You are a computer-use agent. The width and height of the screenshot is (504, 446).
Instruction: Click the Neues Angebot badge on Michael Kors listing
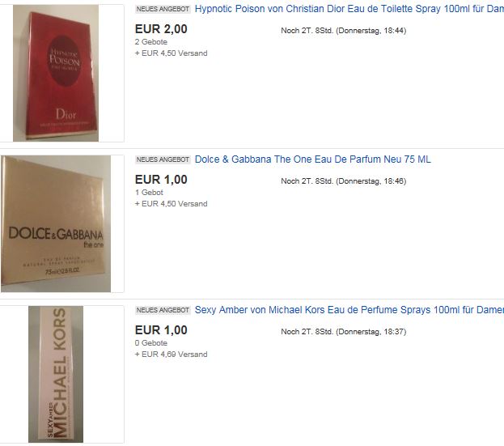tap(163, 310)
